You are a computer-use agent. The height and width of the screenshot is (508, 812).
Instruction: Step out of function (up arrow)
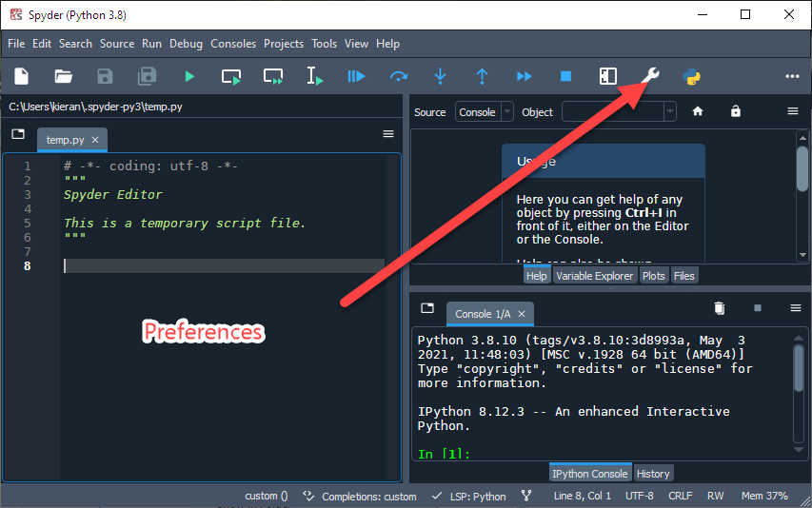click(x=482, y=76)
